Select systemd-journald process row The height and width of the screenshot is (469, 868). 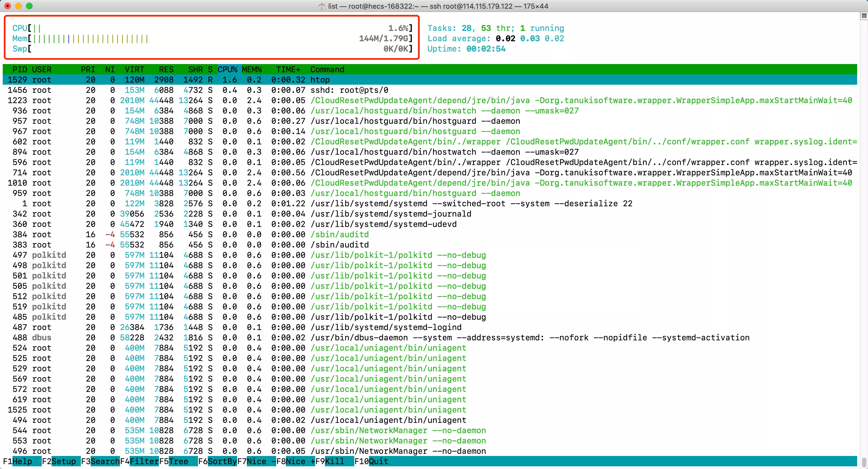[x=430, y=214]
